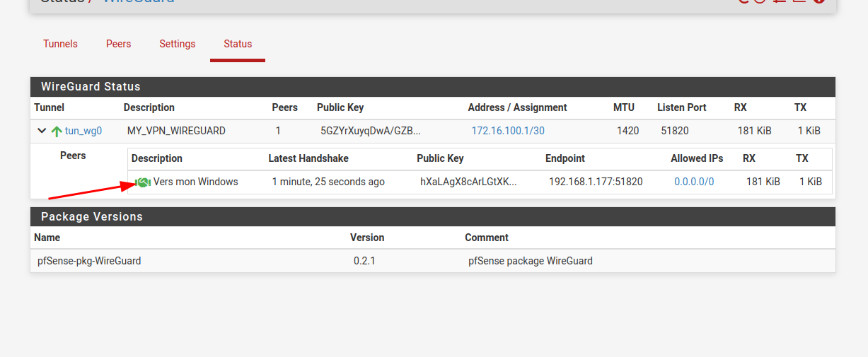Screen dimensions: 868x357
Task: Click the pfSense-pkg-WireGuard package name
Action: pos(89,261)
